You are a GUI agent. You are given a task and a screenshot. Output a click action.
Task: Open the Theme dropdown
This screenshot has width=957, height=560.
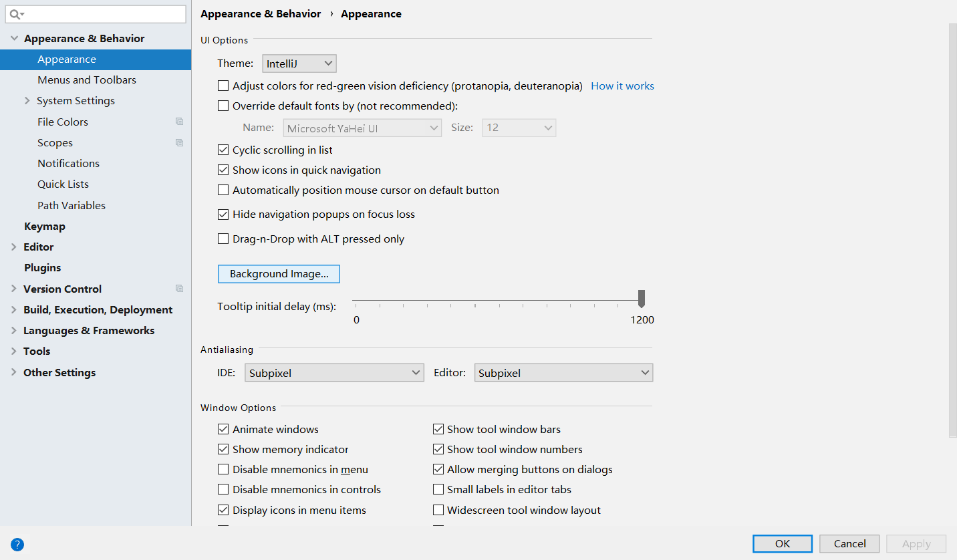299,63
